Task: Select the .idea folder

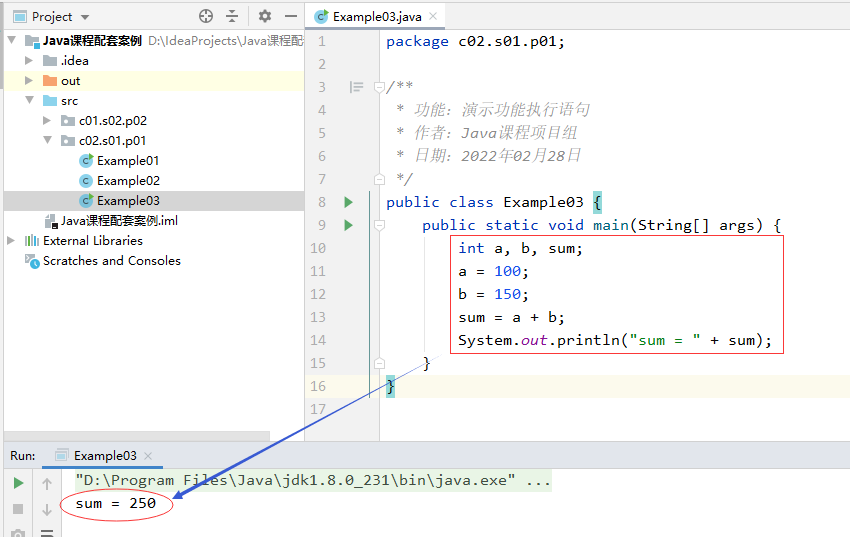Action: pyautogui.click(x=74, y=61)
